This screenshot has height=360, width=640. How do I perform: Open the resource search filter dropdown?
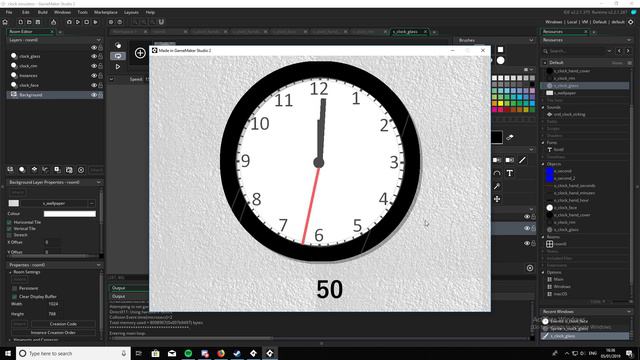[609, 51]
